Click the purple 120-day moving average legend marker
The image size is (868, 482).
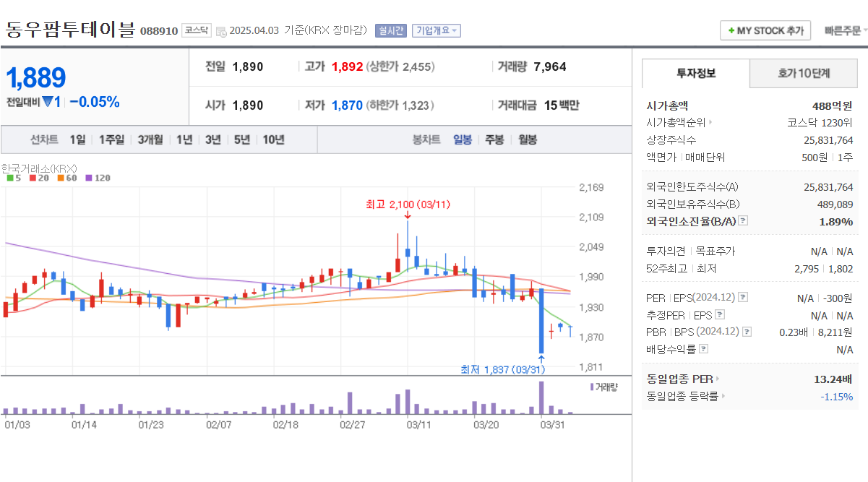click(x=89, y=177)
